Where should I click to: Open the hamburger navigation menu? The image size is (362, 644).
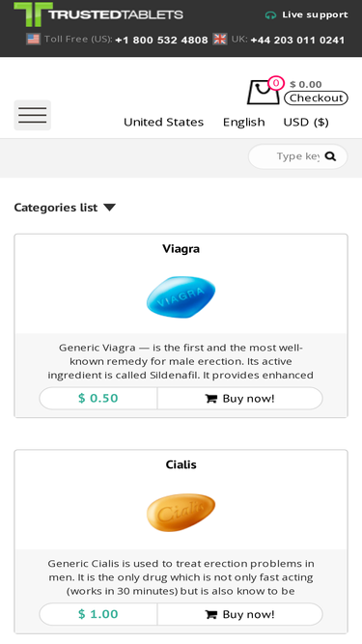coord(33,115)
